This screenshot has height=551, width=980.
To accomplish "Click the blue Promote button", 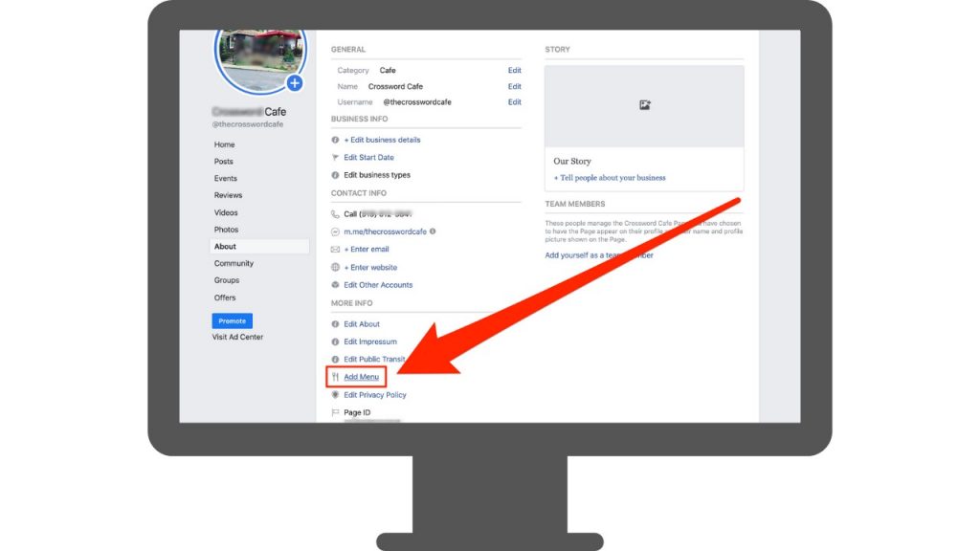I will click(232, 321).
